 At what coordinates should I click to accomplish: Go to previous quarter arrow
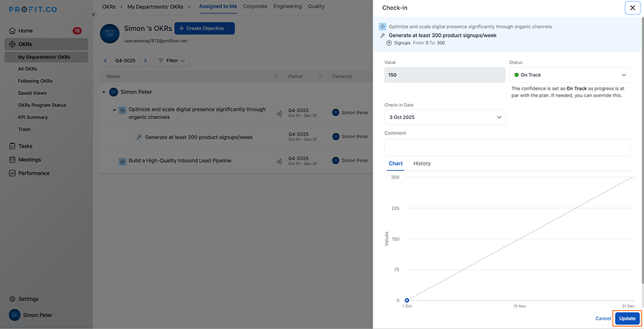105,60
